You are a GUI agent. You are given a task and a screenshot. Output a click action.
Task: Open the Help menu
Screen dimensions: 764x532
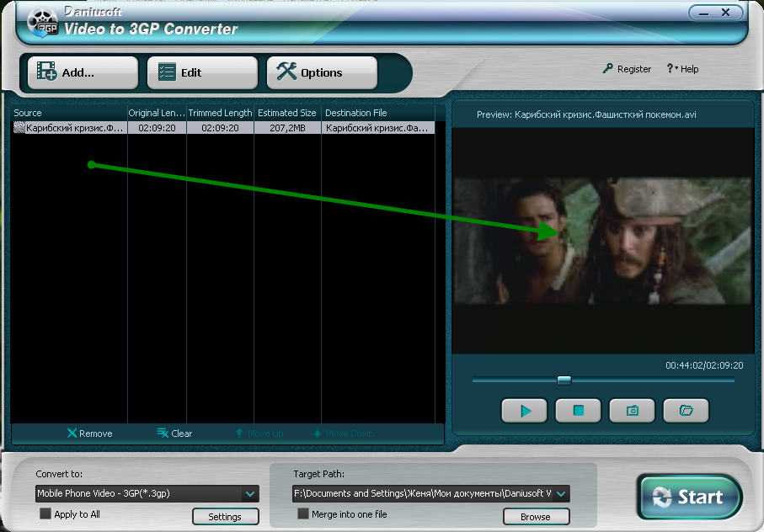point(682,69)
